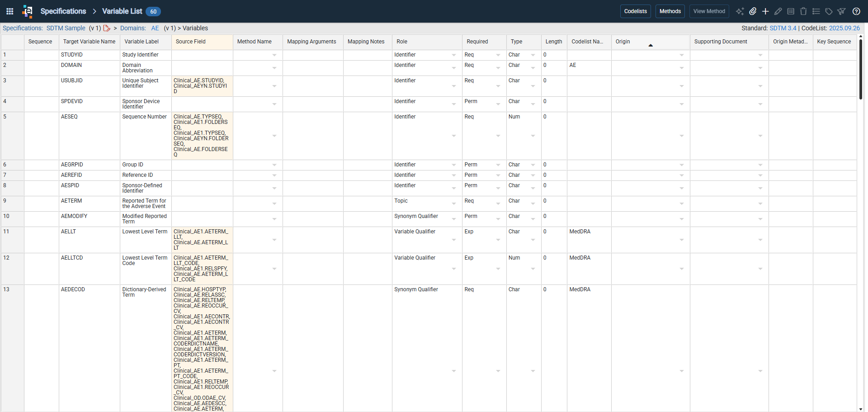
Task: Open Required dropdown in USUBJID row
Action: [498, 86]
